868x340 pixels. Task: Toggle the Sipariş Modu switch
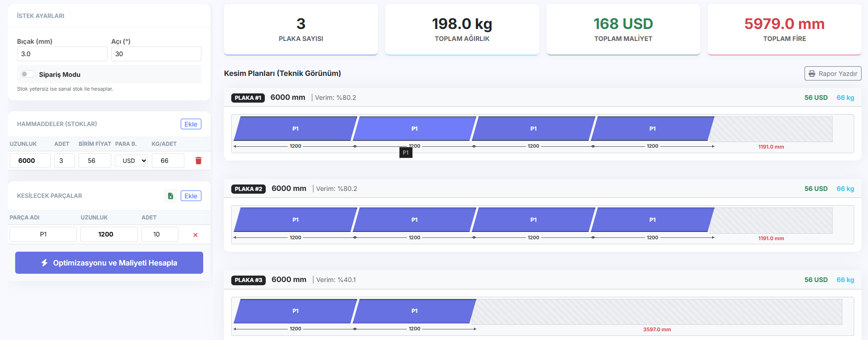click(28, 74)
